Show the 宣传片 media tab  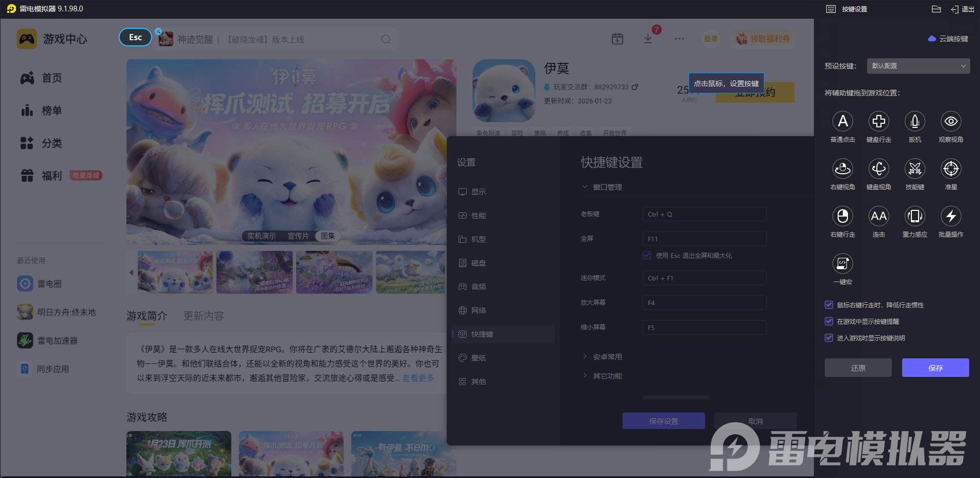[x=298, y=236]
